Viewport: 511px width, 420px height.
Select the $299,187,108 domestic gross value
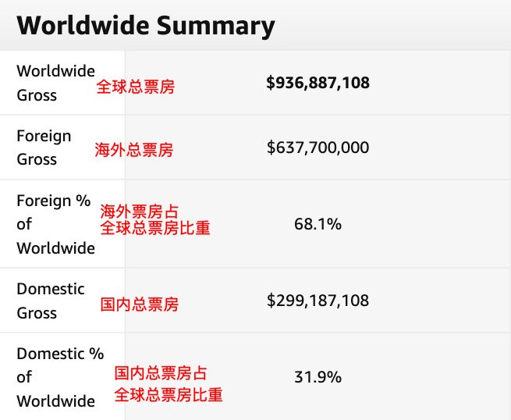click(318, 301)
